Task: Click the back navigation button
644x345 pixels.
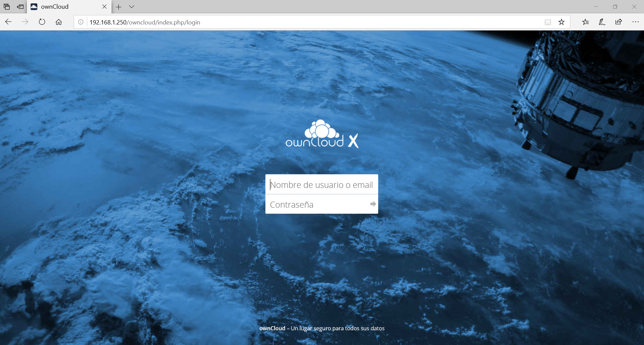Action: [8, 22]
